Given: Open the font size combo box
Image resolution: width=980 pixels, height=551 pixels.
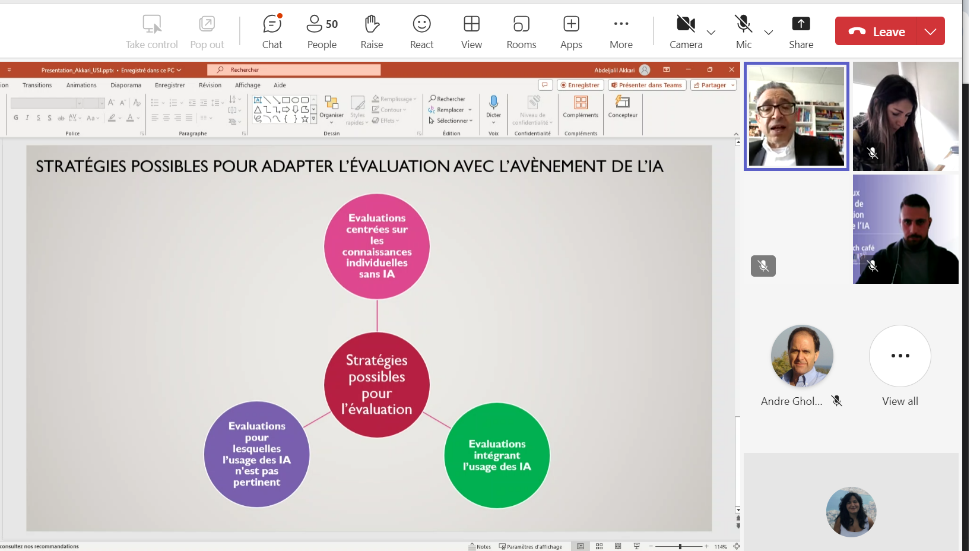Looking at the screenshot, I should 94,103.
